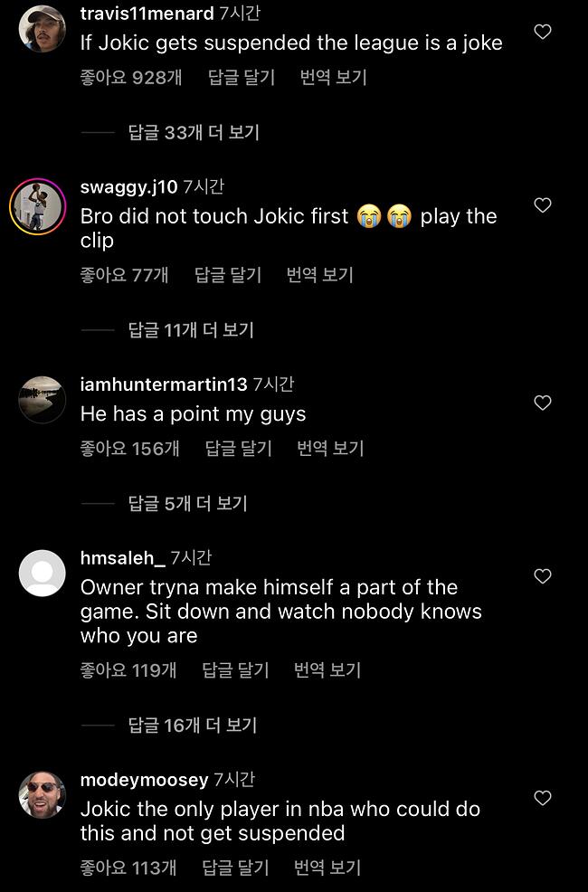View 156 likes on iamhuntermartin13's comment
Image resolution: width=588 pixels, height=892 pixels.
click(x=129, y=448)
